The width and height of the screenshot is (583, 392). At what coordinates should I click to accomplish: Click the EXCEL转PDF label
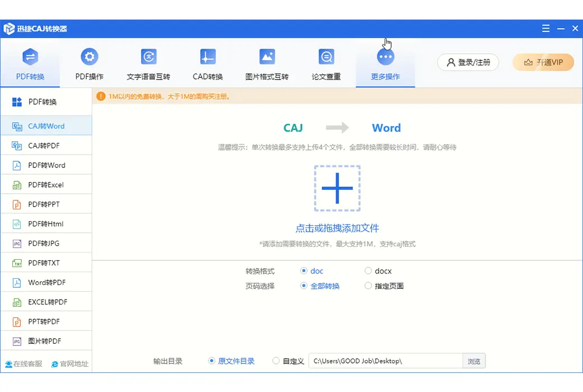point(48,302)
